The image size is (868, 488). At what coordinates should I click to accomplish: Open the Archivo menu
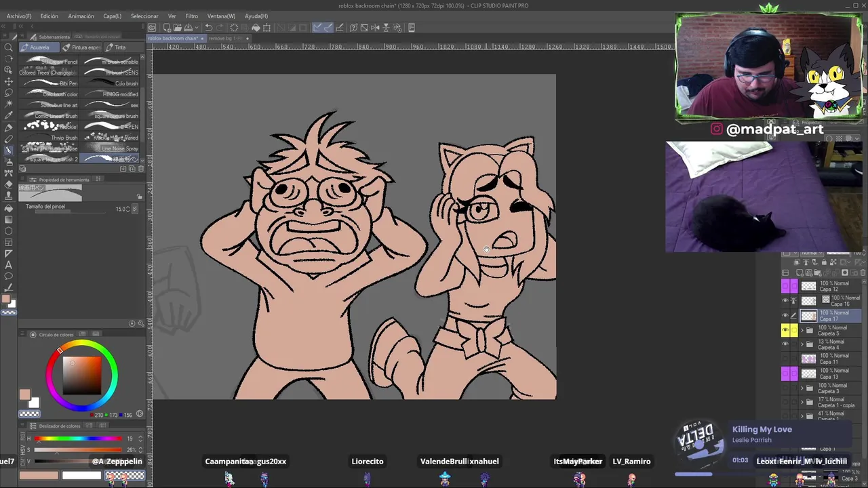click(x=19, y=16)
